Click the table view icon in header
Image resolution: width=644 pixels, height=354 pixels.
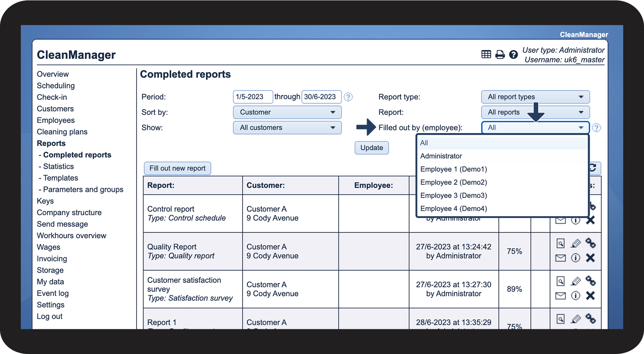coord(486,55)
